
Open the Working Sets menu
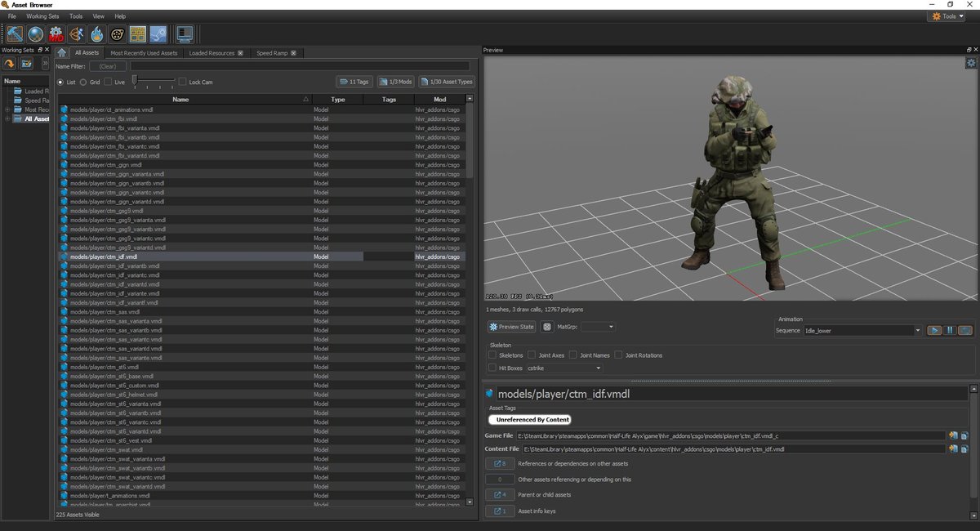[42, 16]
